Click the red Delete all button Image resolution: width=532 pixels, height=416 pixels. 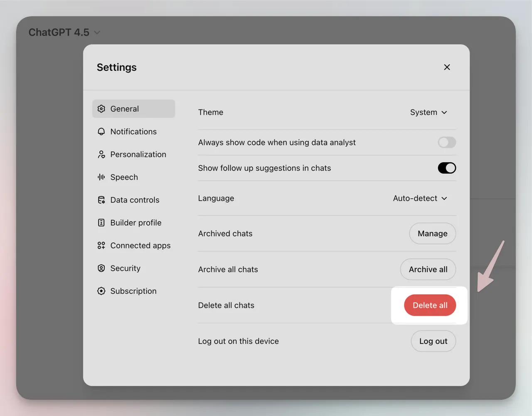pos(430,305)
